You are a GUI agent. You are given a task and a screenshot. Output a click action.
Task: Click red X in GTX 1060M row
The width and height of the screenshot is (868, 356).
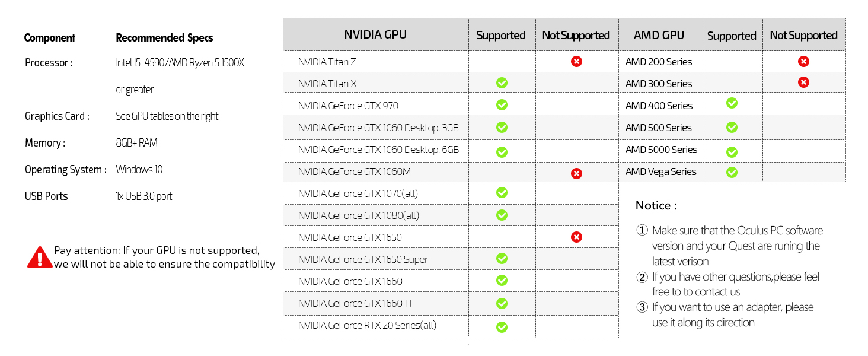click(576, 173)
